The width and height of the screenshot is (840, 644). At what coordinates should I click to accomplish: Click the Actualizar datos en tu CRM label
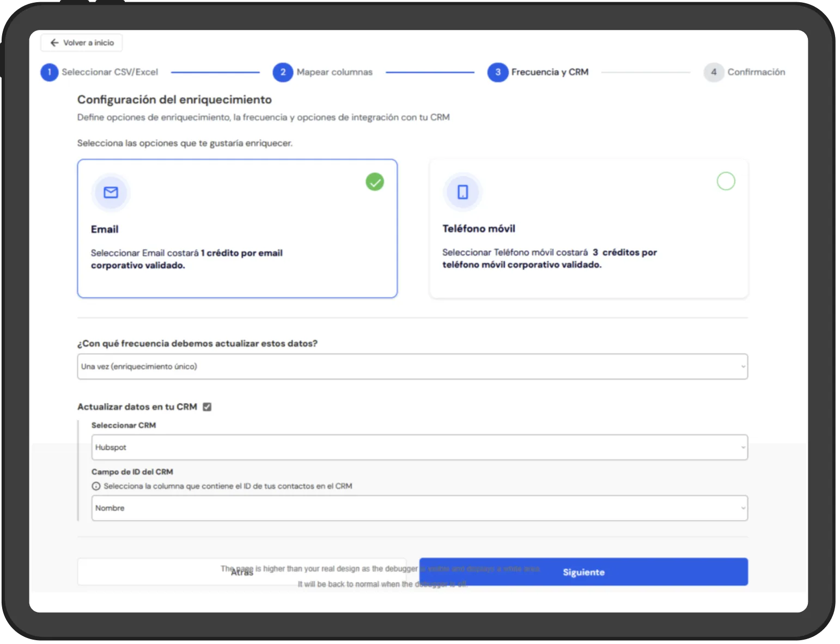(137, 407)
